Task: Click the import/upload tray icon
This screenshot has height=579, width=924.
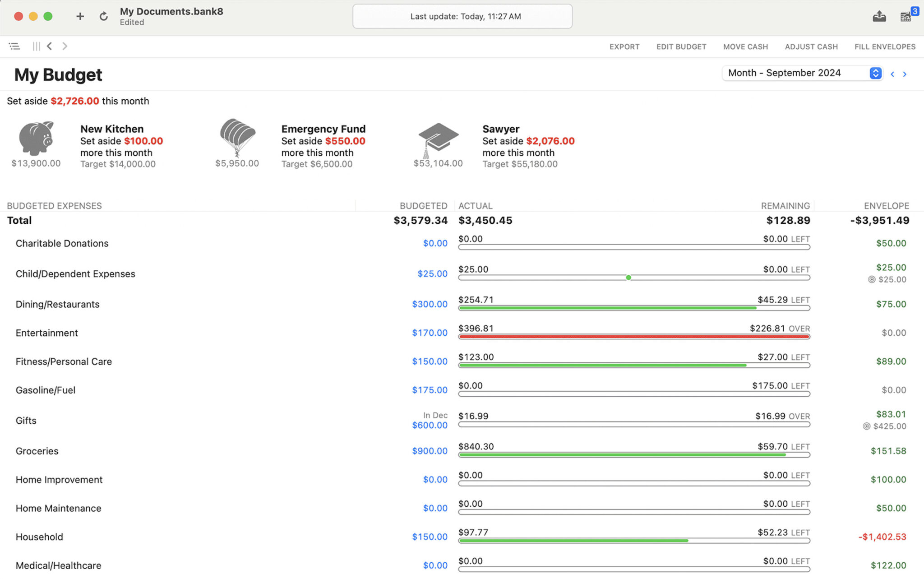Action: 879,16
